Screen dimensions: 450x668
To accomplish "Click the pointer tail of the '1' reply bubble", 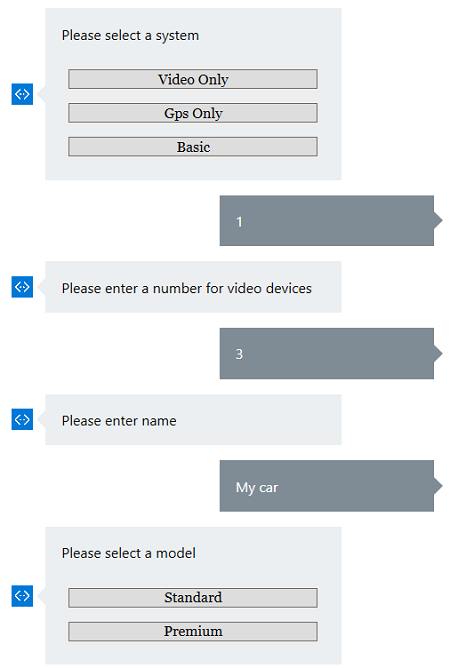I will click(x=438, y=220).
